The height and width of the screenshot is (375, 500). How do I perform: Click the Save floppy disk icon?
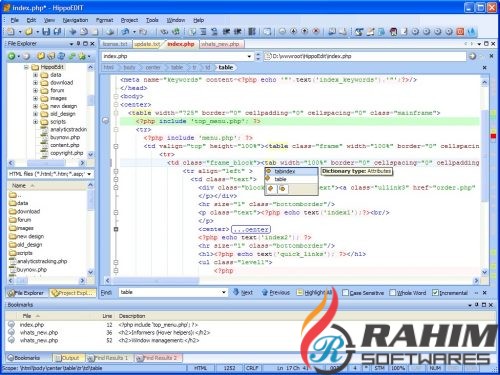46,32
